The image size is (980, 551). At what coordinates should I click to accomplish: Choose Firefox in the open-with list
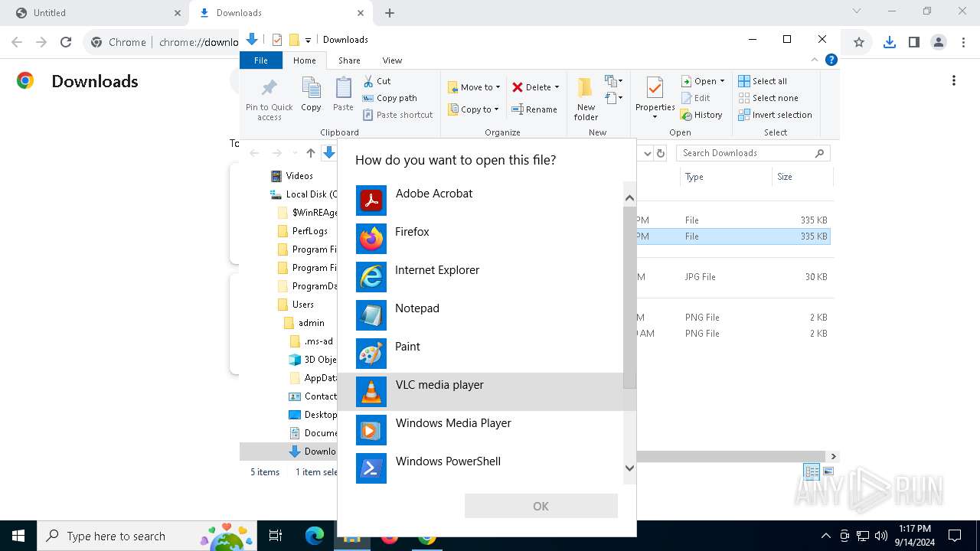point(480,239)
